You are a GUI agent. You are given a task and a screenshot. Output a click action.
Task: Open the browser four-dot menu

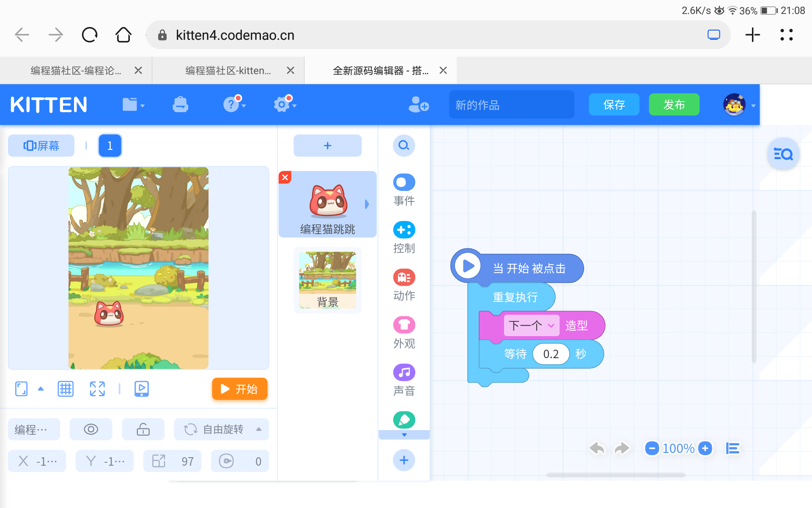tap(787, 35)
